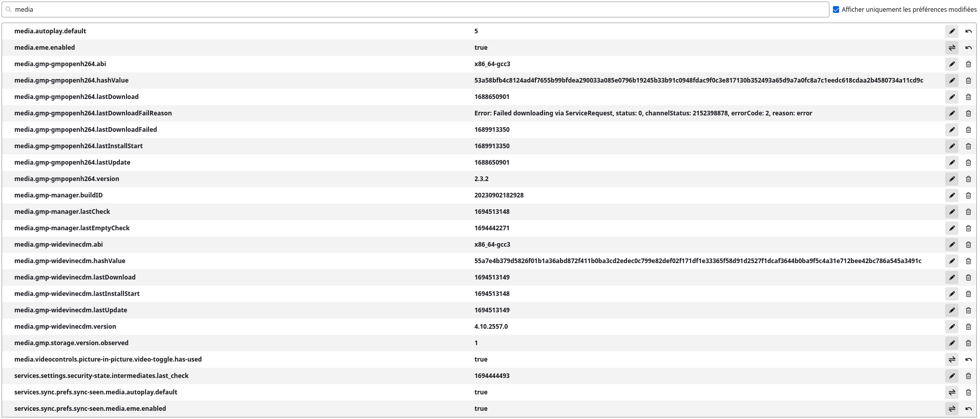Delete media.gmp-gmpopenh264.hashValue preference
This screenshot has width=980, height=419.
tap(968, 81)
